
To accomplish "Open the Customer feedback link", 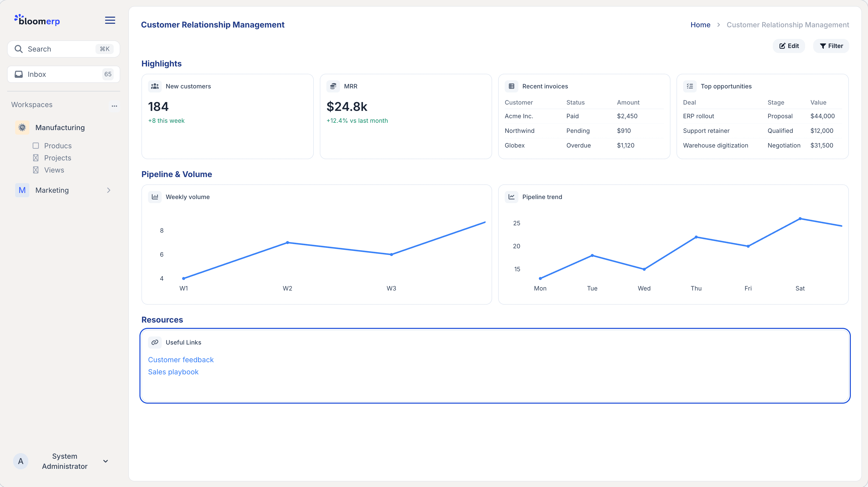I will coord(181,360).
